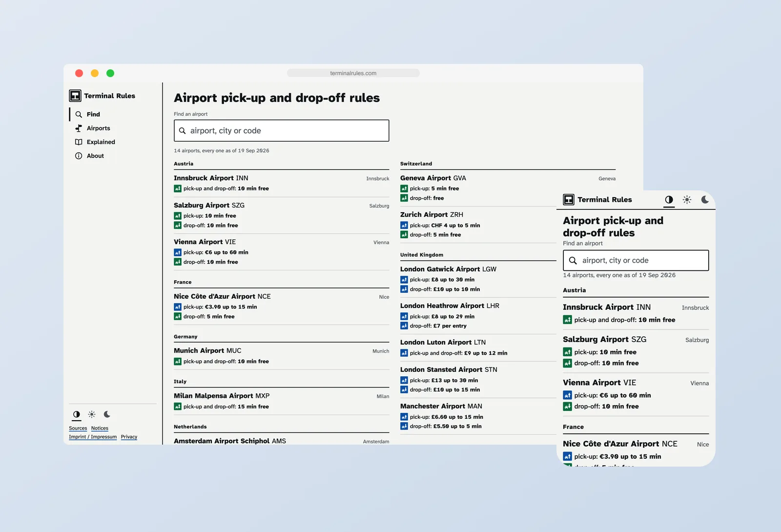
Task: Click the Terminal Rules logo in desktop sidebar
Action: click(x=75, y=96)
